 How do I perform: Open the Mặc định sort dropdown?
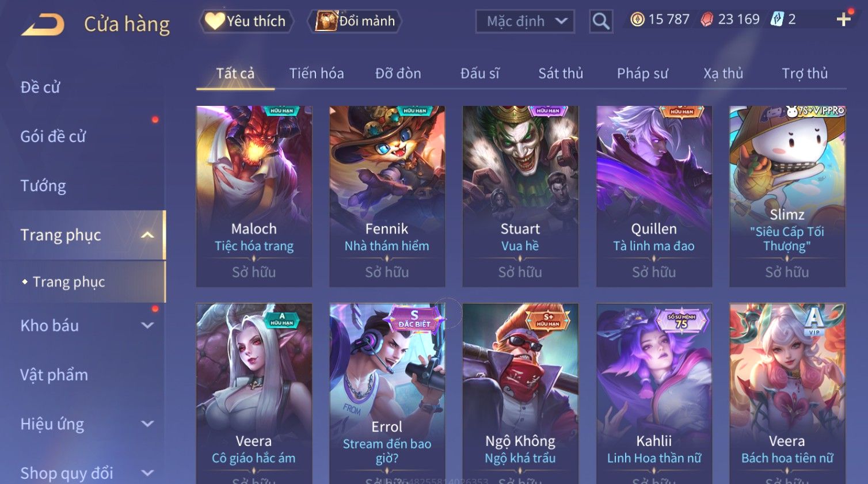pos(525,21)
